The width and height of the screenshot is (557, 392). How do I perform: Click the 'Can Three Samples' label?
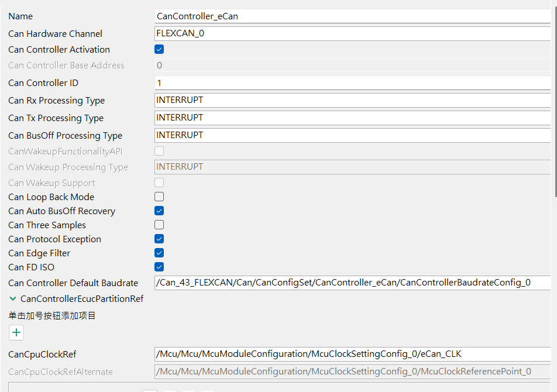pyautogui.click(x=47, y=225)
